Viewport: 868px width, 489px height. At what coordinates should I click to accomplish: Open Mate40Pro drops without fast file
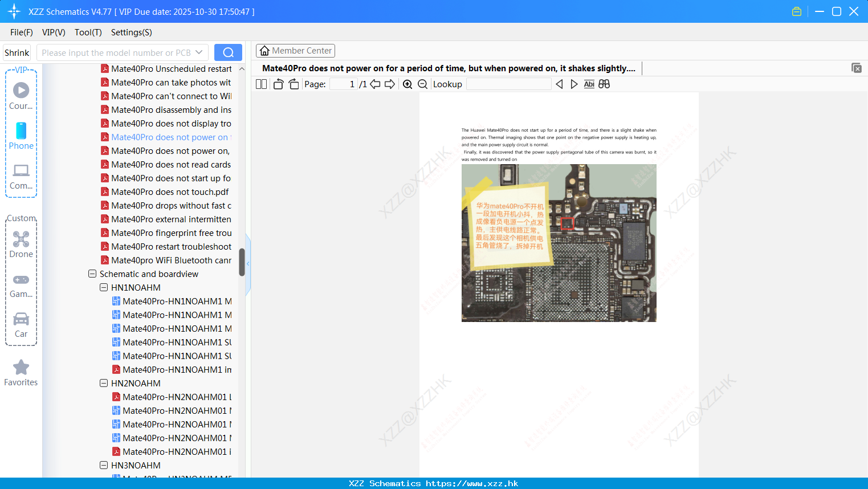click(166, 205)
